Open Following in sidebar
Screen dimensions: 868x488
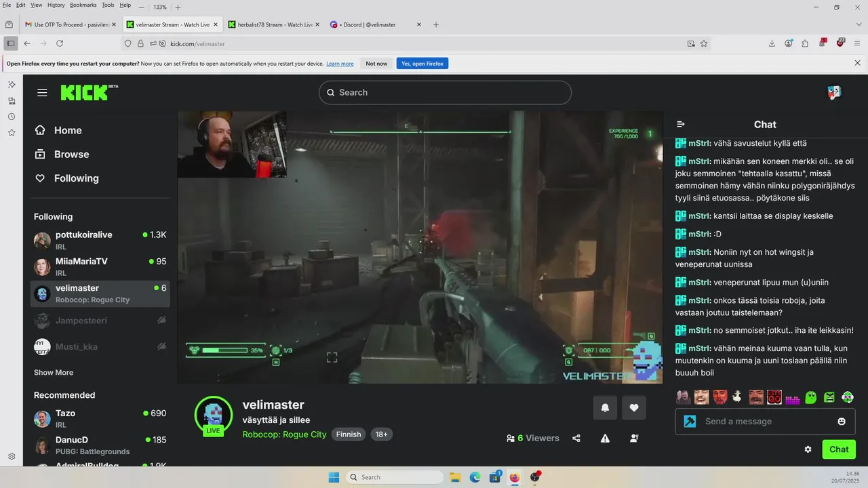[x=76, y=178]
